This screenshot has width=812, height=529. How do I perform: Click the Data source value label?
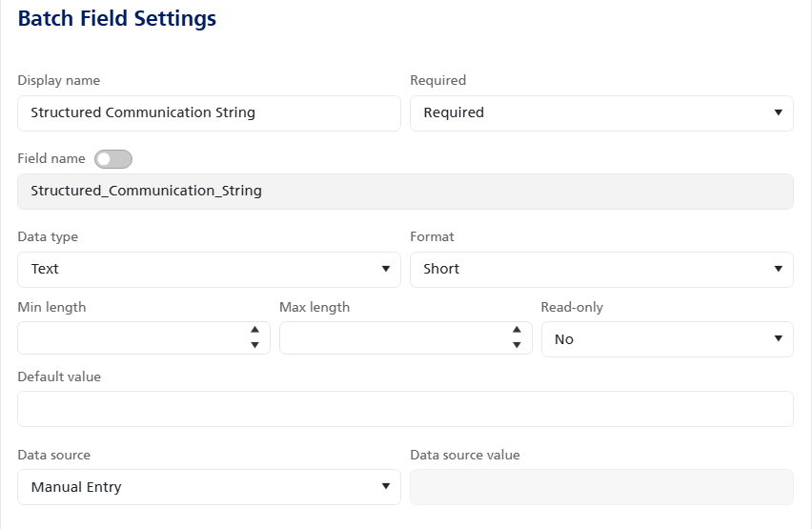coord(464,455)
